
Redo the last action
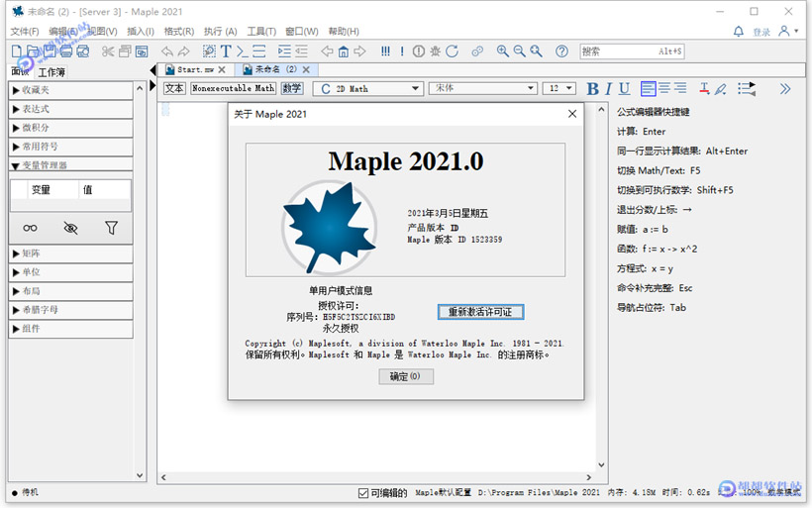point(184,51)
